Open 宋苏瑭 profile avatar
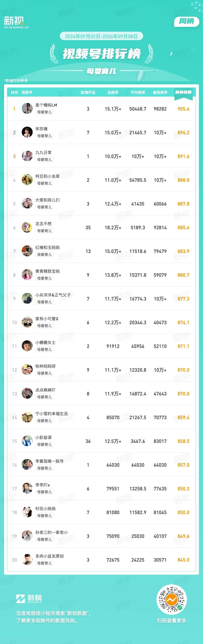This screenshot has width=203, height=644. click(27, 132)
